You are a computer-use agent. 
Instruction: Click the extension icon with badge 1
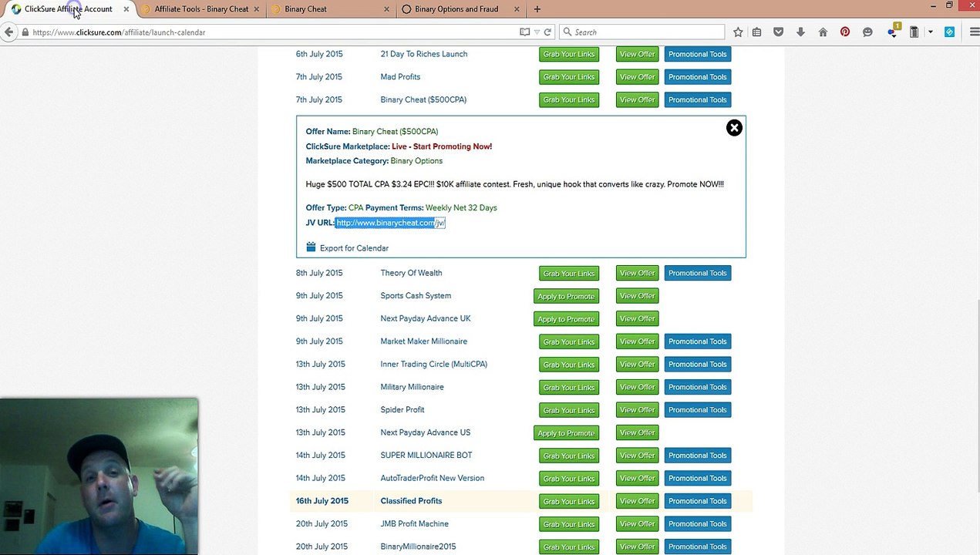[x=893, y=32]
